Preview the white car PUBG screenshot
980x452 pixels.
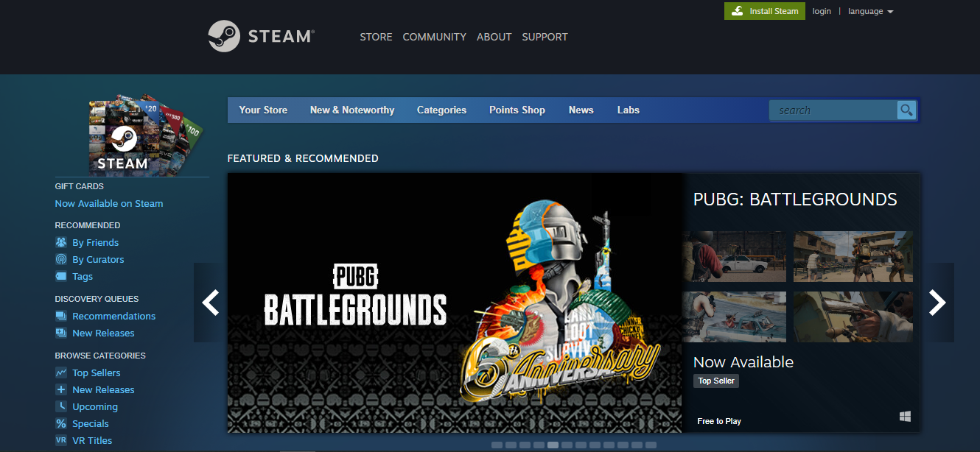click(x=734, y=256)
